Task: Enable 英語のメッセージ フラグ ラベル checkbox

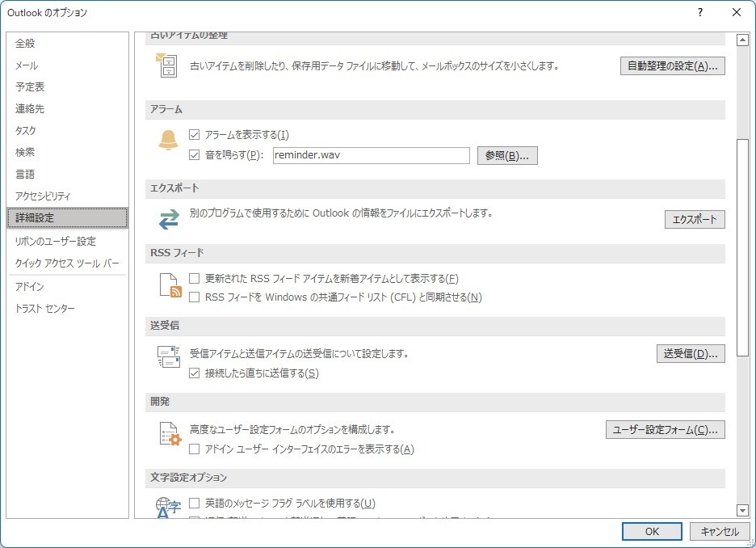Action: 195,503
